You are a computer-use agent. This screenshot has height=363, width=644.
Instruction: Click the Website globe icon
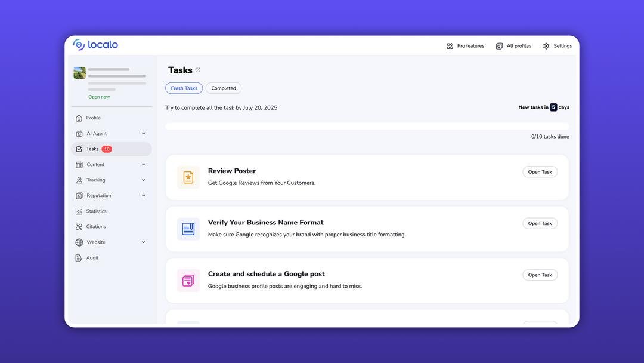(x=79, y=242)
